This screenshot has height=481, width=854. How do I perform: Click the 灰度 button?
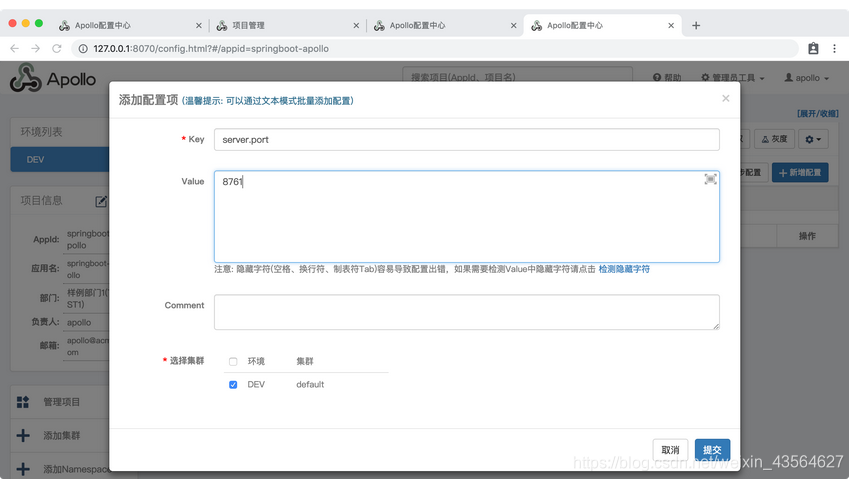tap(774, 139)
